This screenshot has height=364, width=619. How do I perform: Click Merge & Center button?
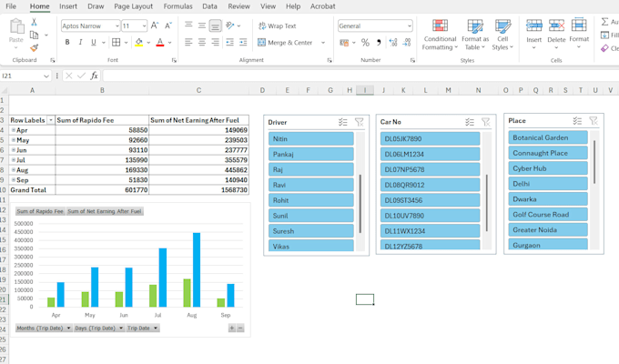click(285, 42)
